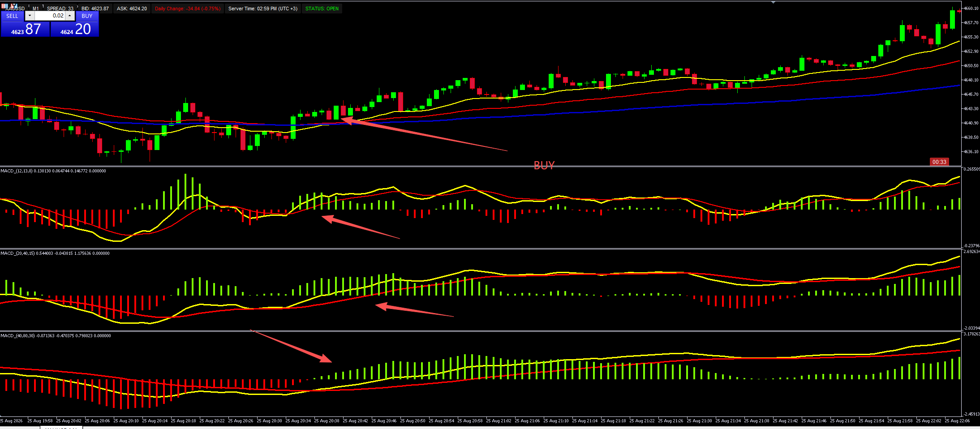Click the 0.02 lot volume field
980x429 pixels.
point(50,16)
